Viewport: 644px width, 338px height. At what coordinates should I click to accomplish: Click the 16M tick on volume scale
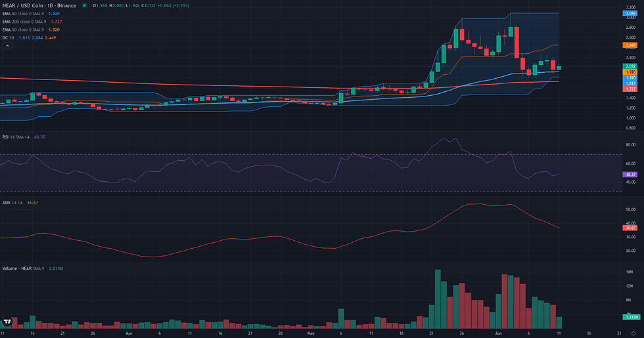pyautogui.click(x=630, y=272)
